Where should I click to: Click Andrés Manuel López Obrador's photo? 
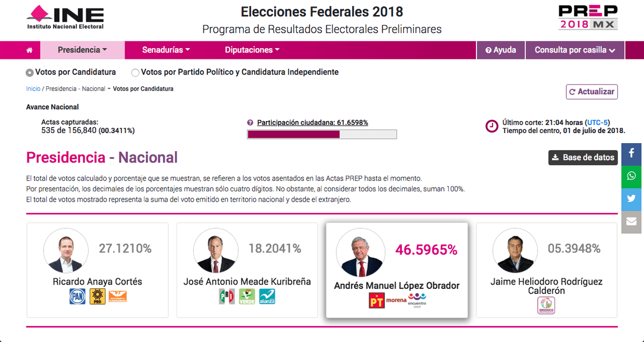pyautogui.click(x=360, y=251)
